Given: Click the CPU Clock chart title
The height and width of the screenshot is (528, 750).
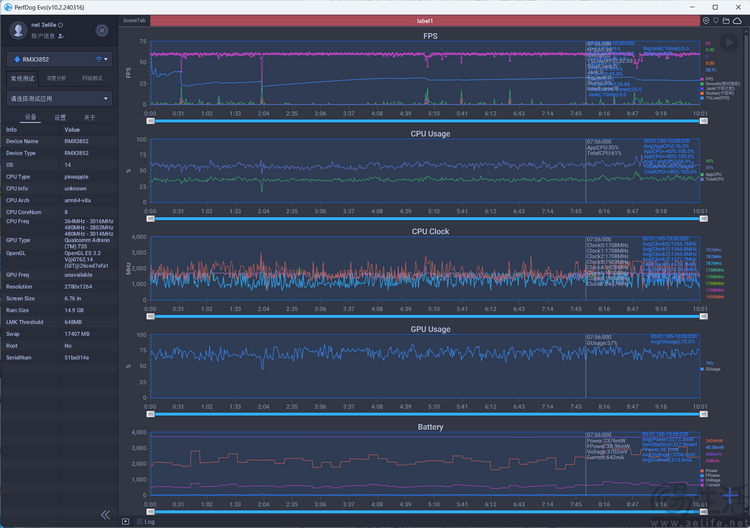Looking at the screenshot, I should pyautogui.click(x=430, y=231).
